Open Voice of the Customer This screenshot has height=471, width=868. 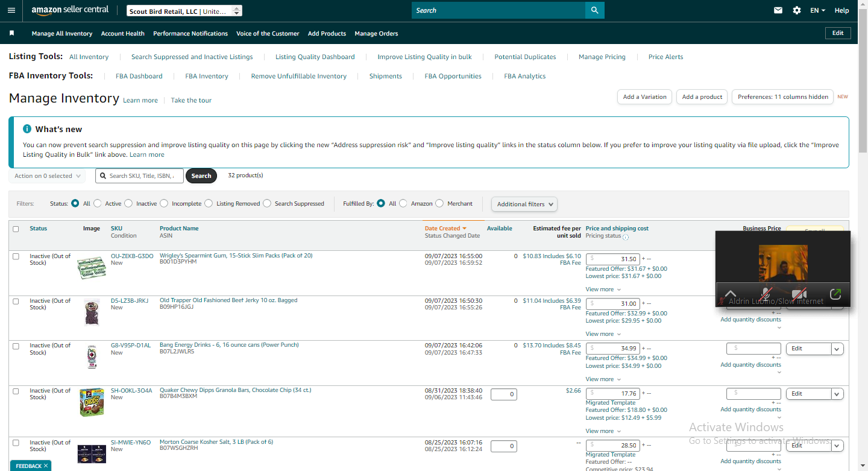[268, 34]
